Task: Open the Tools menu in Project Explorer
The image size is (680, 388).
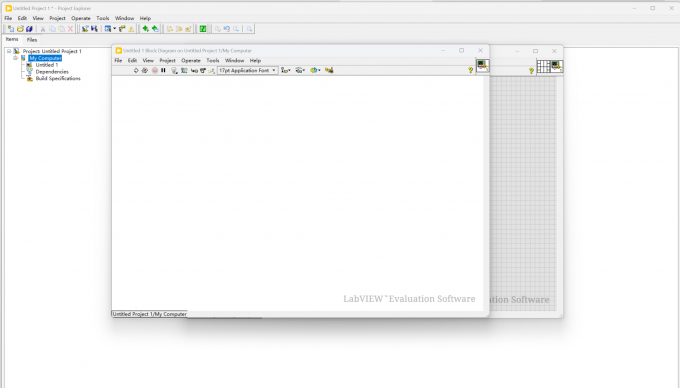Action: (103, 18)
